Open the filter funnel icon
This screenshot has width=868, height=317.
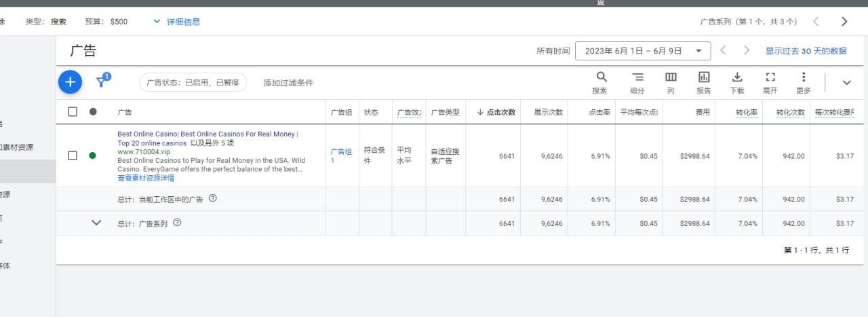point(102,82)
